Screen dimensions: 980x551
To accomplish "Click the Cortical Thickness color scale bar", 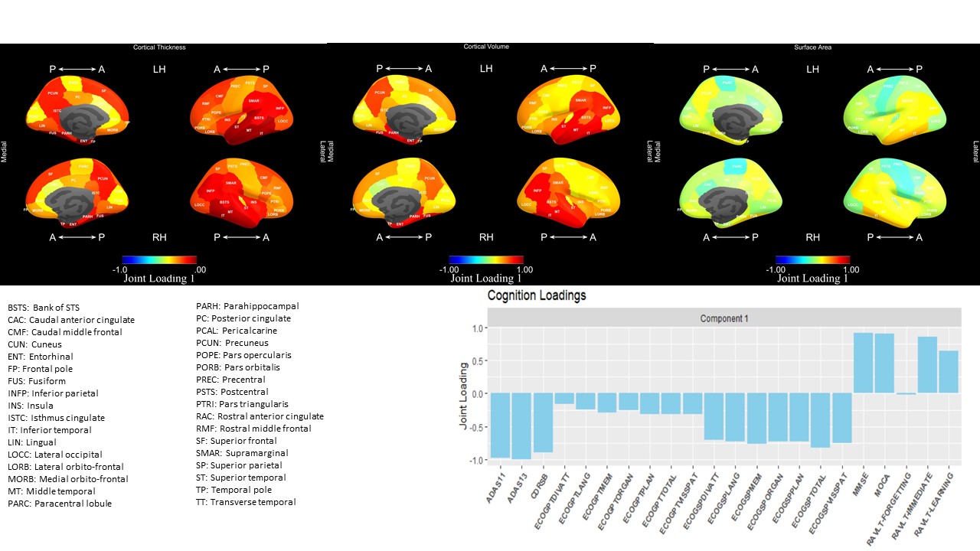I will point(159,259).
